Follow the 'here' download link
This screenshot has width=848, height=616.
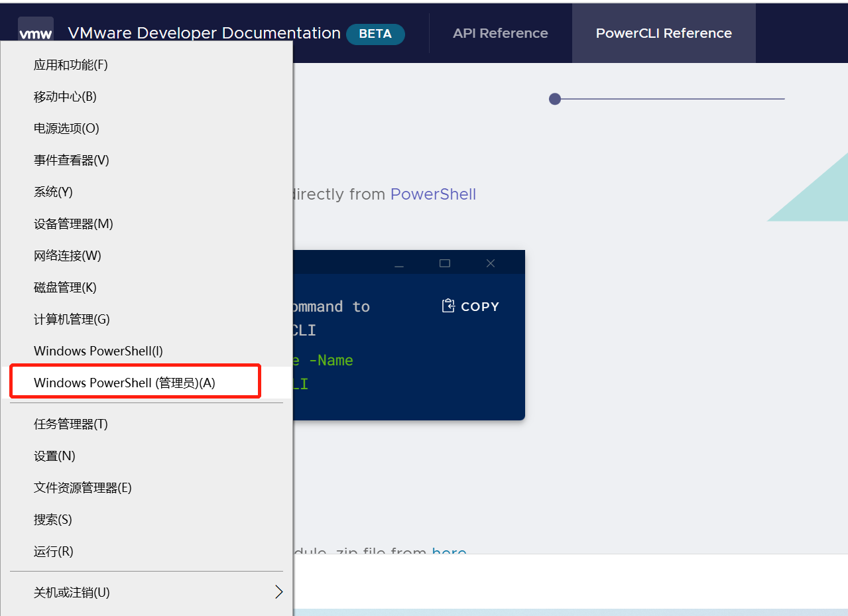450,550
